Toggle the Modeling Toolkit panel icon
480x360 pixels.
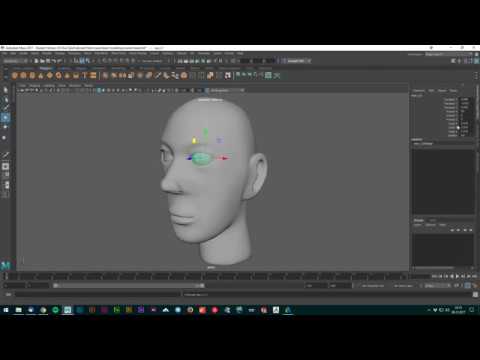[454, 61]
